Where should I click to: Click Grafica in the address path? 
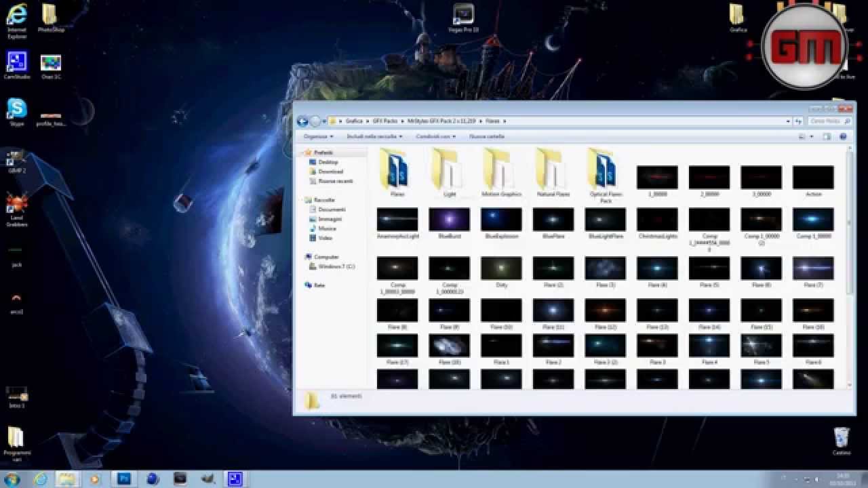click(353, 121)
